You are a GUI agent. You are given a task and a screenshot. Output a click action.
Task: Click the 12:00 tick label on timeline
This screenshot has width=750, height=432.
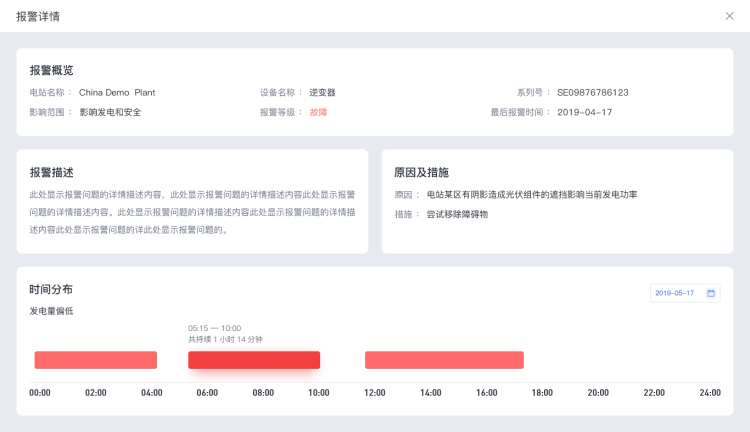pyautogui.click(x=375, y=393)
